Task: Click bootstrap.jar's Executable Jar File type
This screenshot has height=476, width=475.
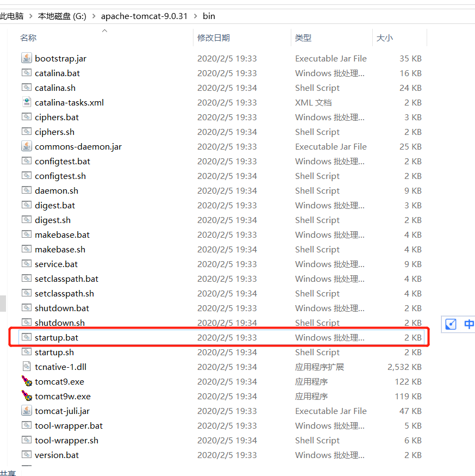Action: point(331,58)
